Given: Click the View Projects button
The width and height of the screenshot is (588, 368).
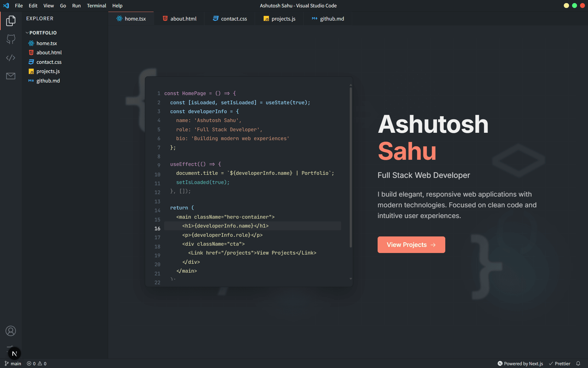Looking at the screenshot, I should (411, 245).
